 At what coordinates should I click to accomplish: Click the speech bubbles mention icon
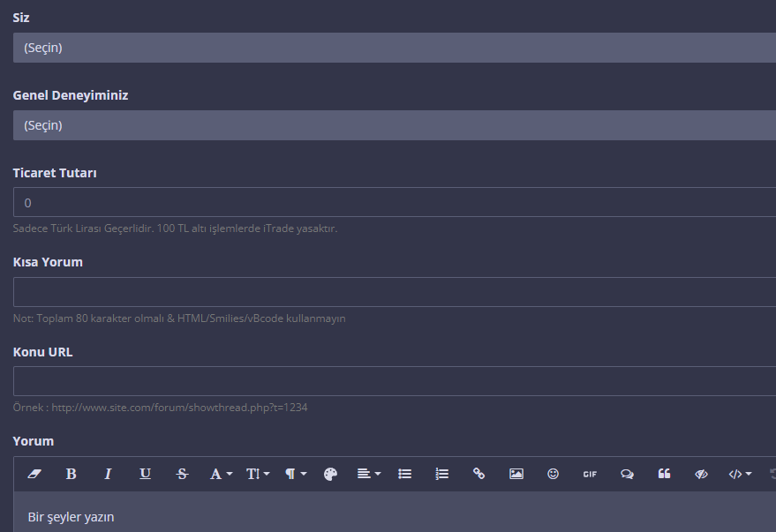pyautogui.click(x=627, y=474)
